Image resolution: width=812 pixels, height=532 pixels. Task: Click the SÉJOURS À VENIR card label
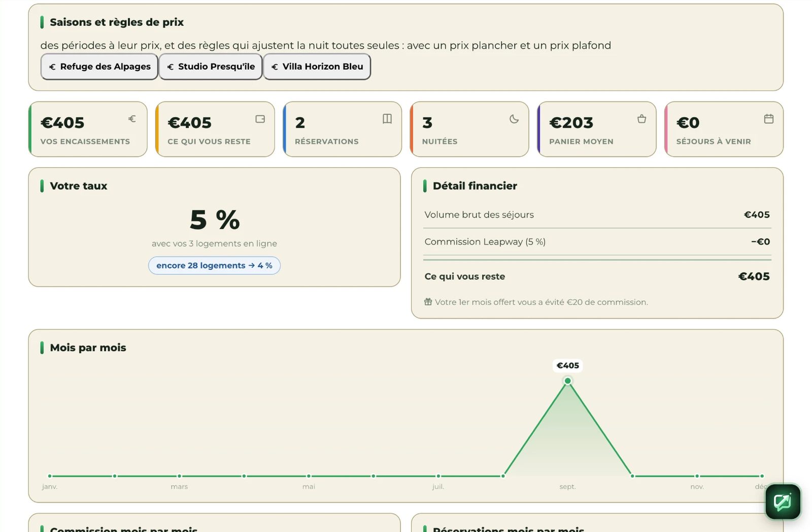(714, 141)
